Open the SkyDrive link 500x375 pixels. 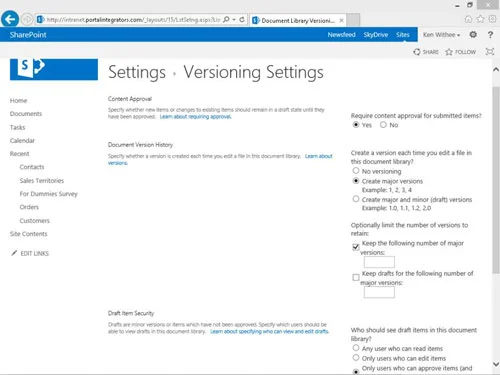(376, 35)
